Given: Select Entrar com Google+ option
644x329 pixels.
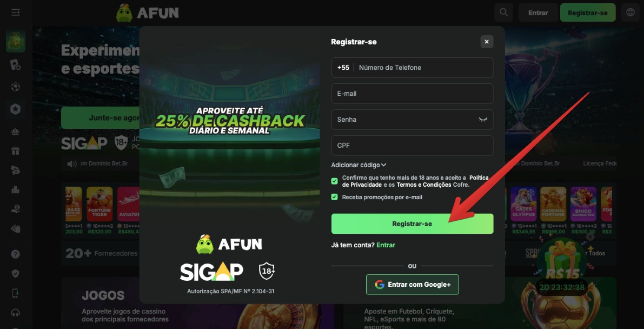Looking at the screenshot, I should tap(412, 283).
